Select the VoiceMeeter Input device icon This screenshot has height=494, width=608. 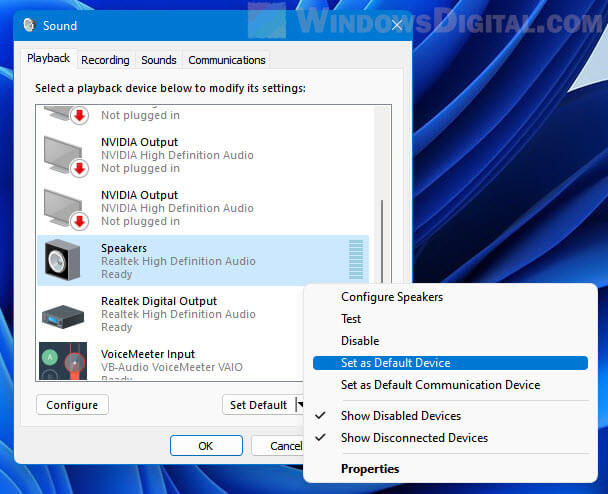[63, 361]
